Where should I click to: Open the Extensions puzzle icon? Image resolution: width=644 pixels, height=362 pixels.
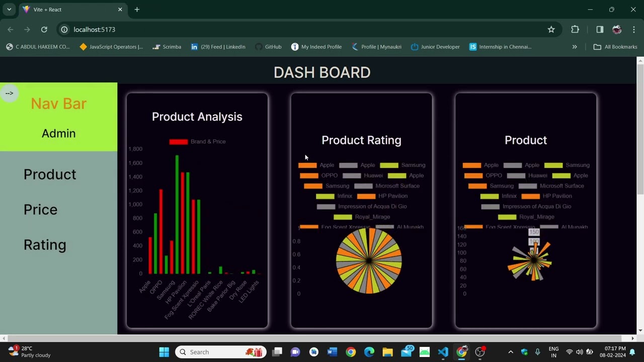575,30
